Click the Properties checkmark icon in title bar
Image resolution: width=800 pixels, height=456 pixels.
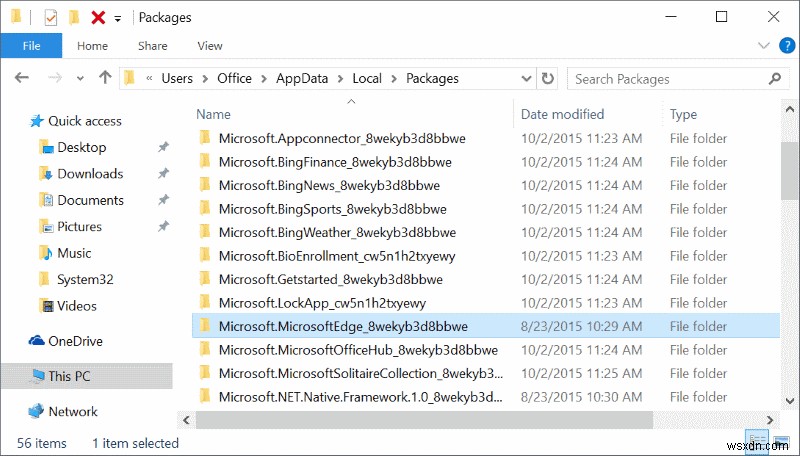(x=51, y=18)
